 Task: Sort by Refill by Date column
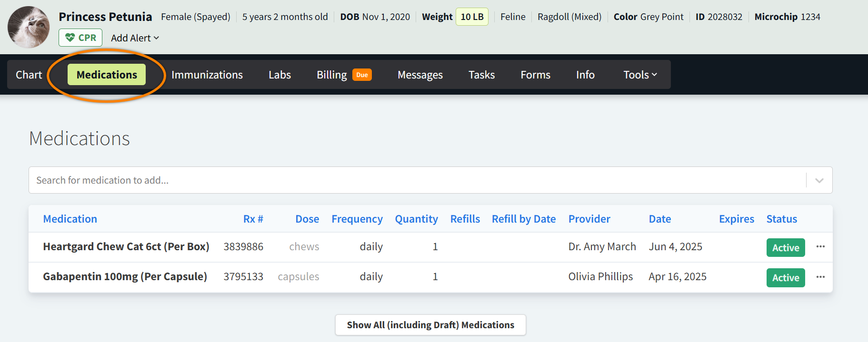[523, 219]
